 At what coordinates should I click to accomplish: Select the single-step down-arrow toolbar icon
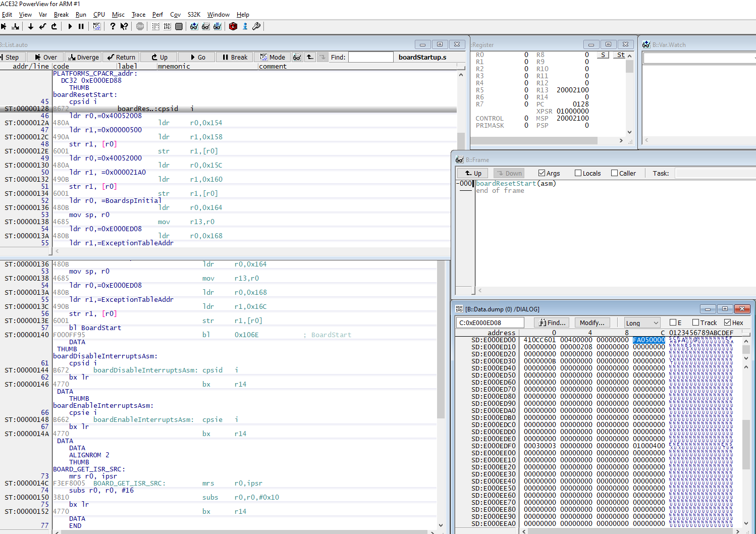(x=31, y=26)
